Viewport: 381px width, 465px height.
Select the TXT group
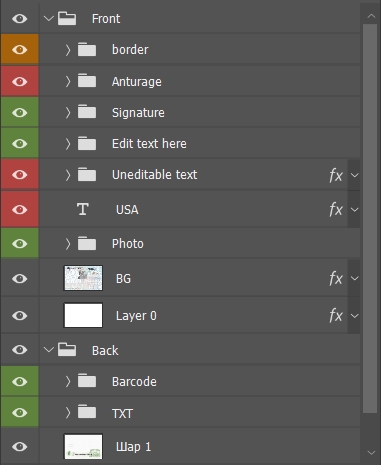[x=199, y=413]
